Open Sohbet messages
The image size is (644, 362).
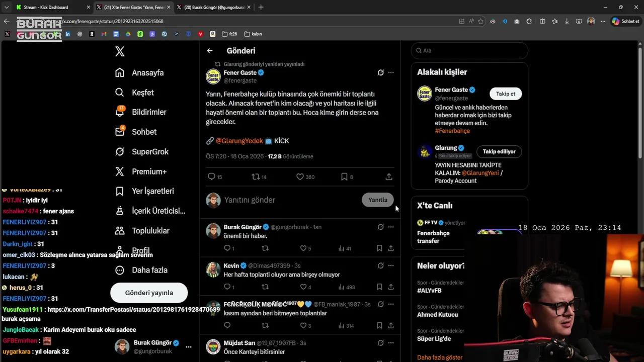(x=136, y=132)
